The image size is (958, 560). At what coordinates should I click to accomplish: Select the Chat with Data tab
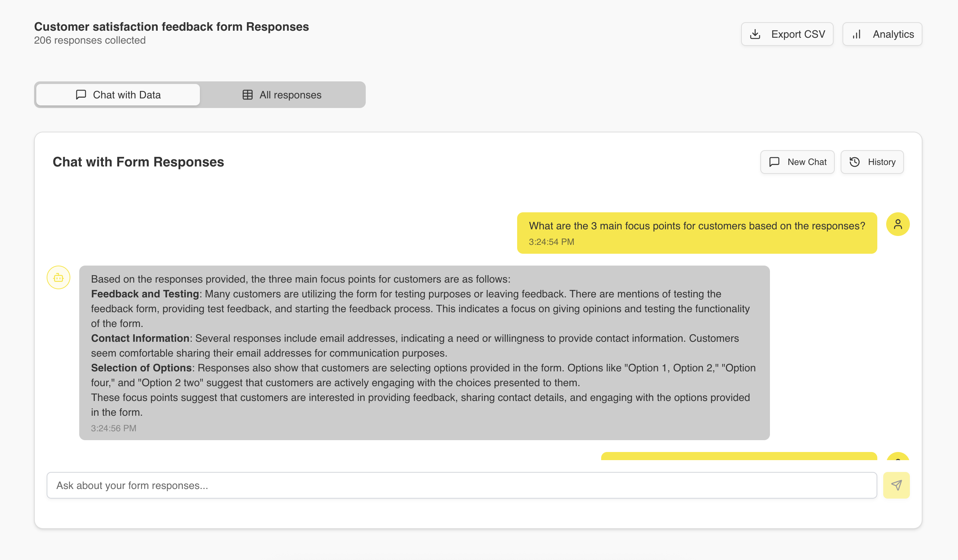118,95
